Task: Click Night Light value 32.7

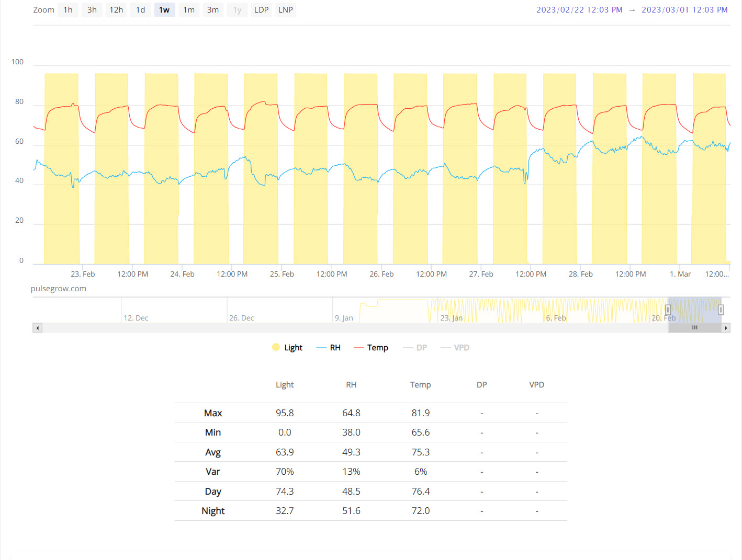Action: 285,511
